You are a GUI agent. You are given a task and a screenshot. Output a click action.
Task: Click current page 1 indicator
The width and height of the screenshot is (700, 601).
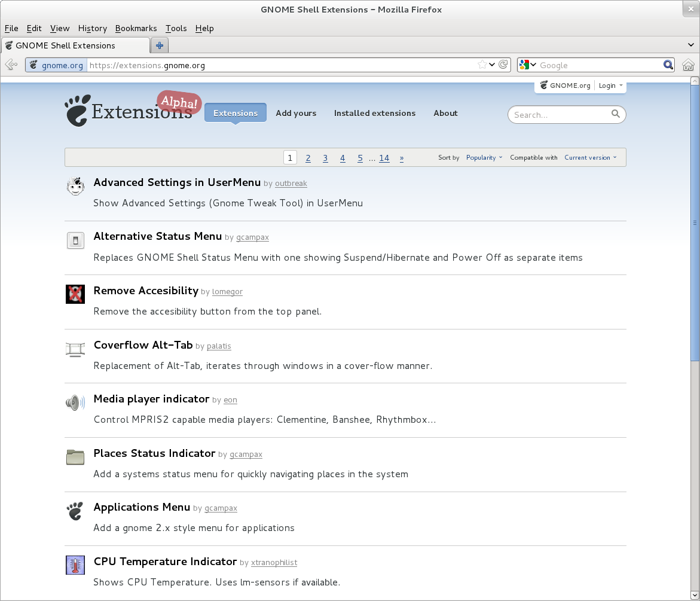click(x=290, y=158)
